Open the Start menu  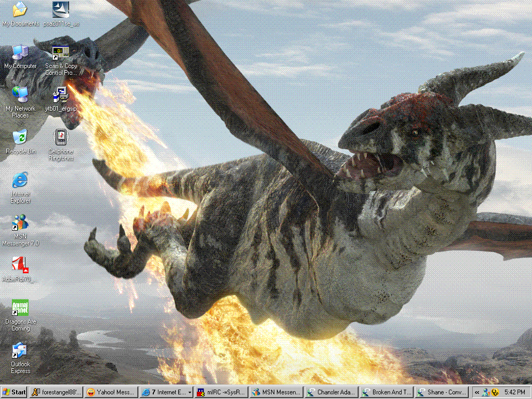pyautogui.click(x=14, y=392)
